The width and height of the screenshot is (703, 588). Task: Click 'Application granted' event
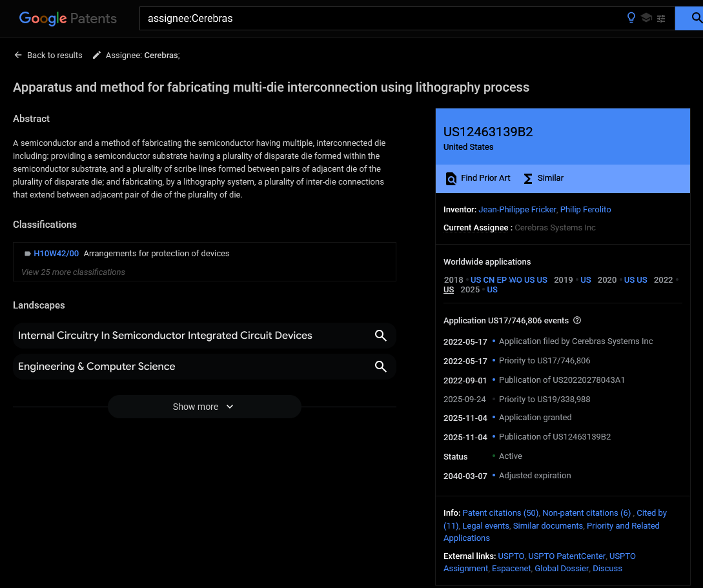click(x=535, y=418)
